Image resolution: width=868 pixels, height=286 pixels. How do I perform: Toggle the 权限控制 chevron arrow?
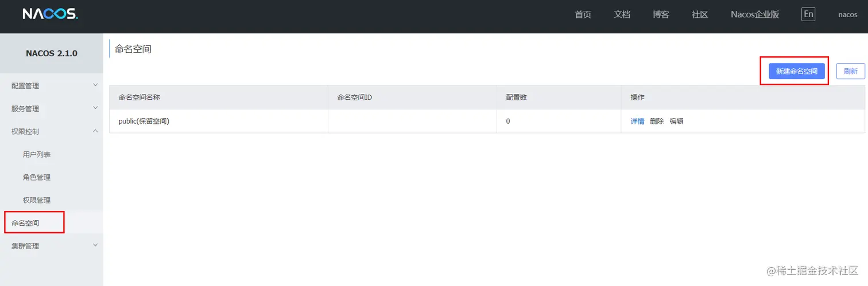(95, 131)
